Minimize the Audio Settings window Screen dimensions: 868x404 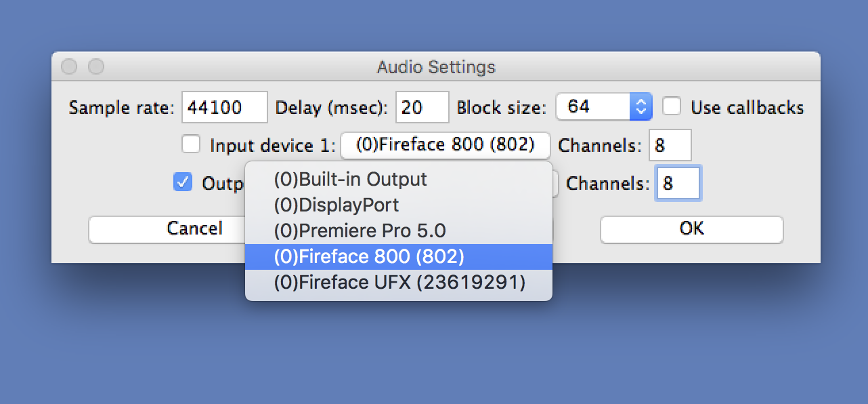(x=96, y=66)
